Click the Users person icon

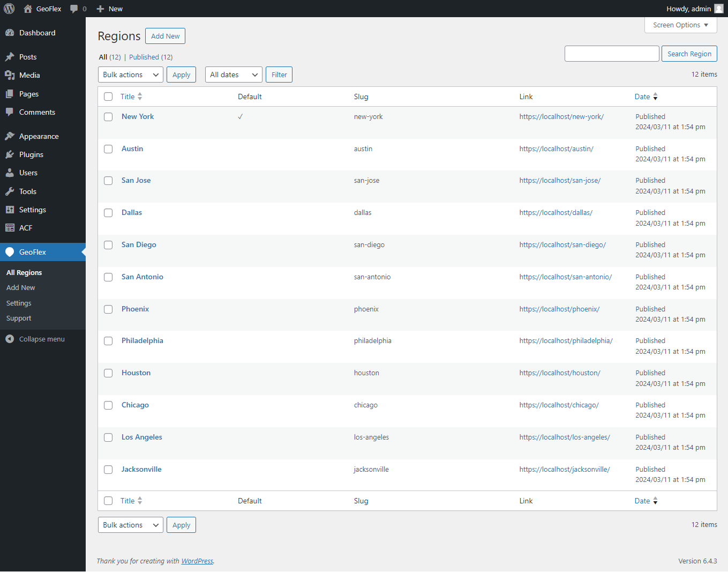tap(10, 173)
